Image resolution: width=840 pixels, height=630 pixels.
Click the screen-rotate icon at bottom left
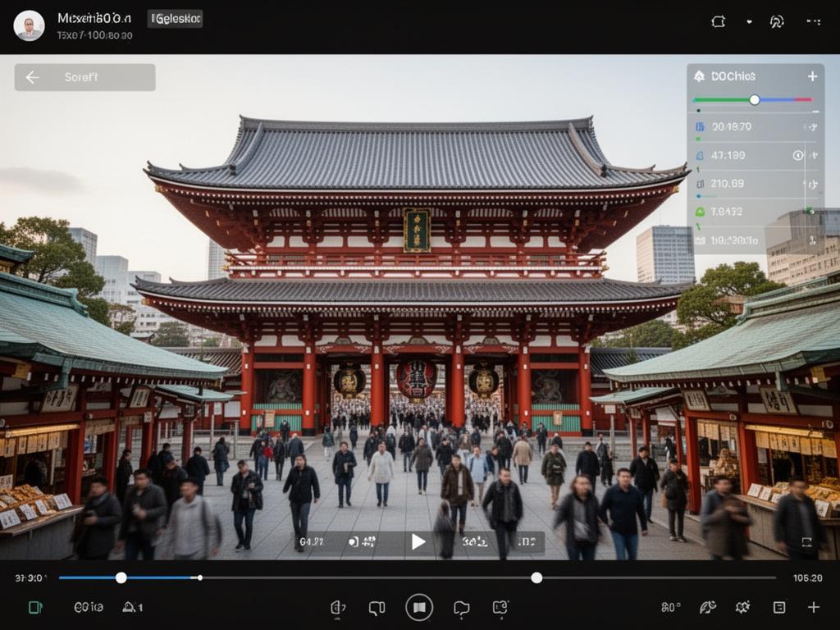33,607
